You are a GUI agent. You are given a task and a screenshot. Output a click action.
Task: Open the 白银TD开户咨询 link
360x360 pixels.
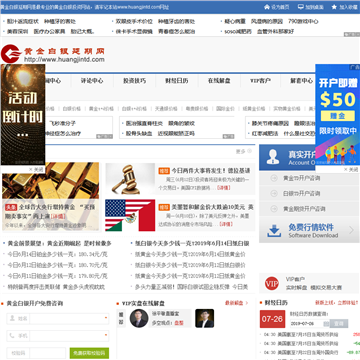(x=302, y=194)
